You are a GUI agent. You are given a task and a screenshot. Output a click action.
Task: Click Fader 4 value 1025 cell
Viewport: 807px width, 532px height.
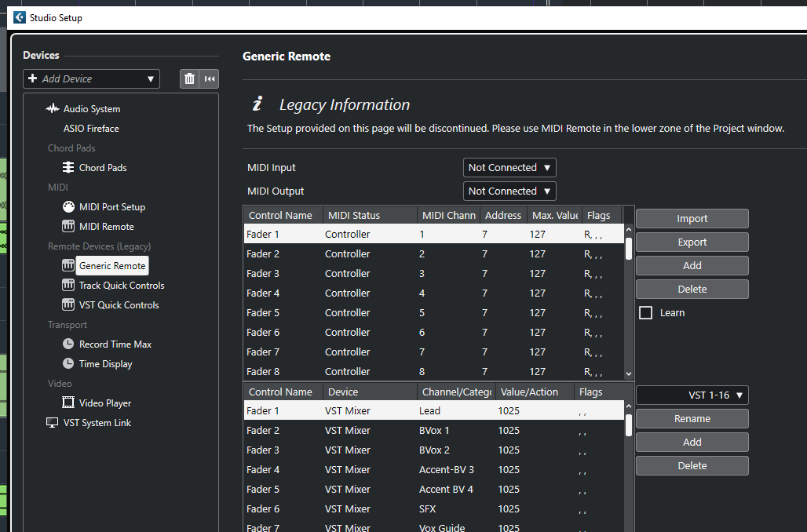[x=509, y=469]
